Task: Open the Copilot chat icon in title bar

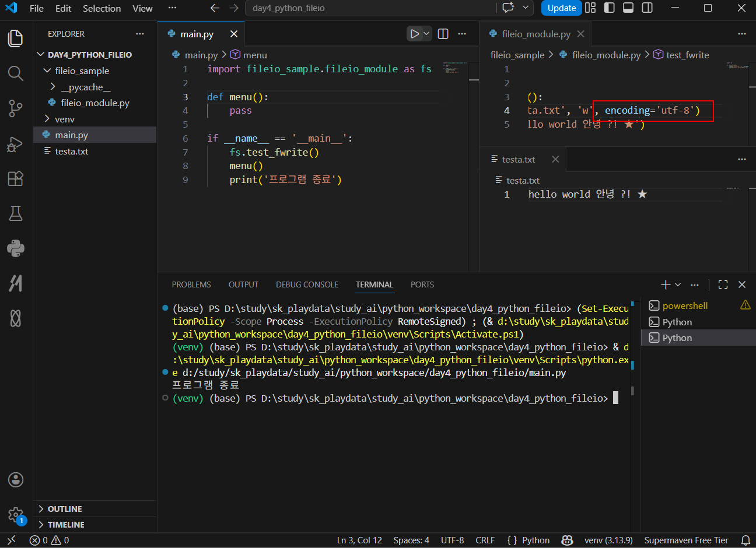Action: click(508, 8)
